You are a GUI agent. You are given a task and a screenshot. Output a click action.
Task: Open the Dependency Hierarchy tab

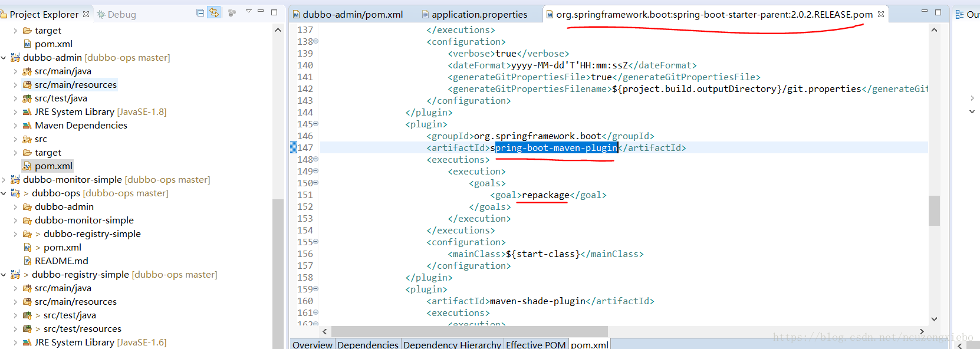tap(452, 344)
